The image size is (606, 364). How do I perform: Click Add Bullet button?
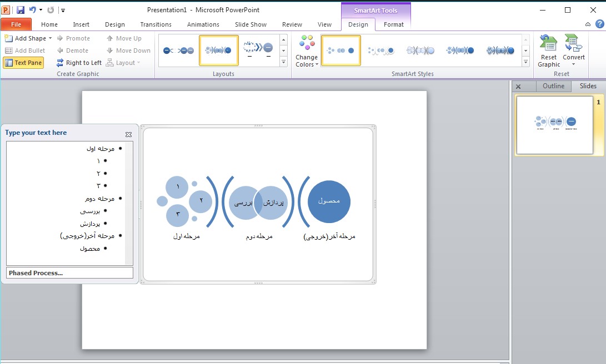point(25,50)
